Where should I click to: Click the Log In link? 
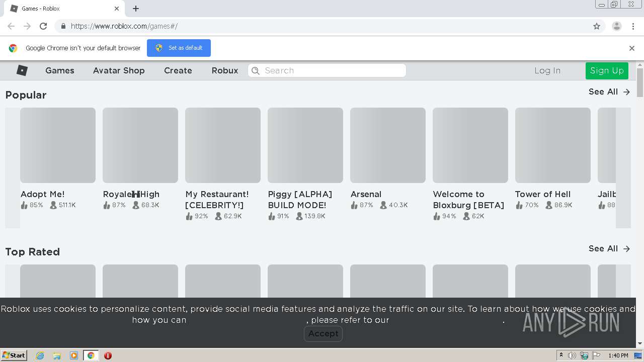(x=547, y=70)
